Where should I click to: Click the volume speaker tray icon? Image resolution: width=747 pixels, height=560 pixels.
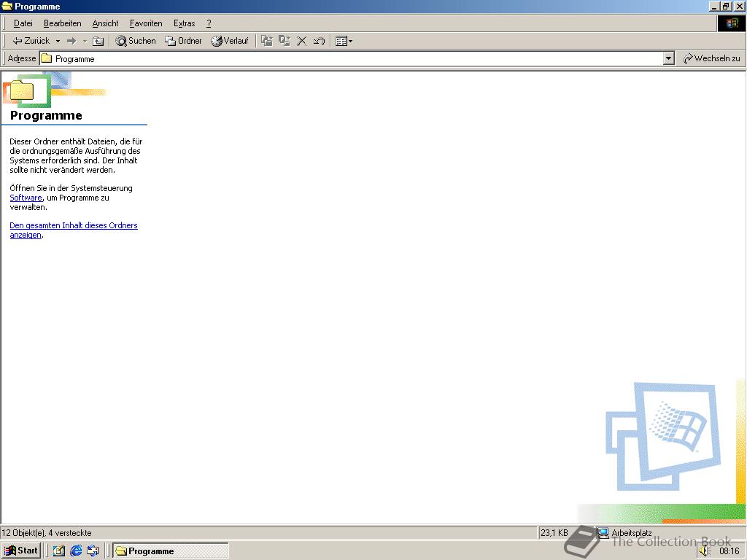pos(705,551)
